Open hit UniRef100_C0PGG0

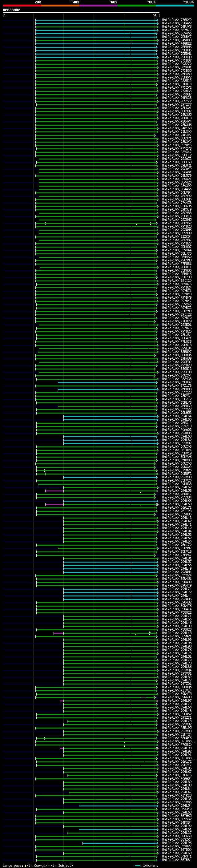176,836
